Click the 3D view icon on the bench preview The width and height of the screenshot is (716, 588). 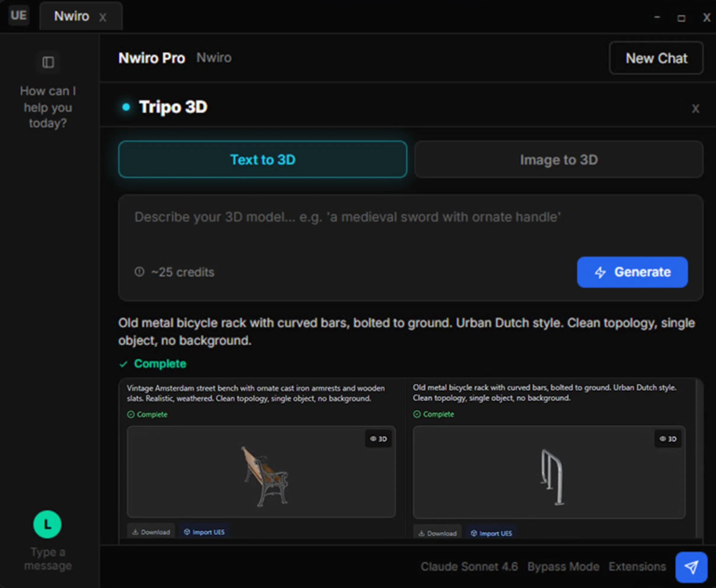[378, 438]
